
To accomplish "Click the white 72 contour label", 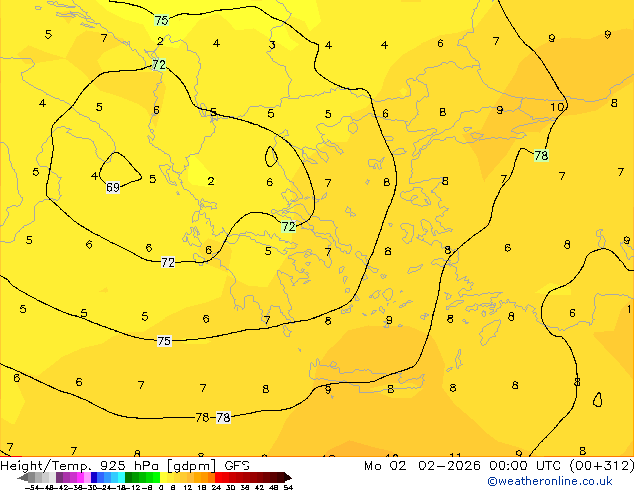I will coord(168,262).
